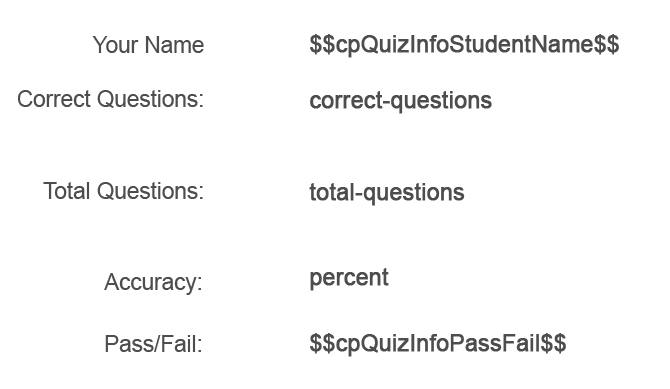This screenshot has width=670, height=389.
Task: Select the Accuracy row label caption
Action: point(153,282)
